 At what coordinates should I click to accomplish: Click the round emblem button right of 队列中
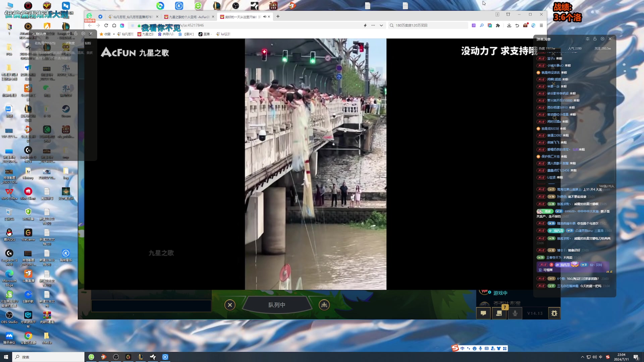click(324, 305)
